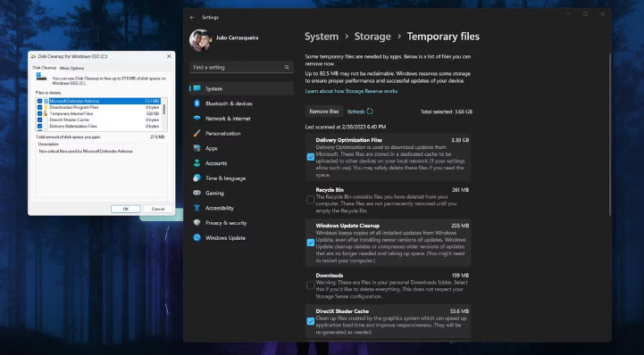644x355 pixels.
Task: Switch to the More Options tab
Action: coord(71,68)
